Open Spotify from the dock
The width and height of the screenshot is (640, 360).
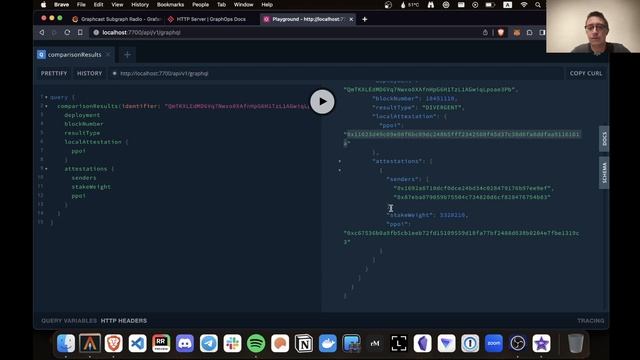[256, 343]
